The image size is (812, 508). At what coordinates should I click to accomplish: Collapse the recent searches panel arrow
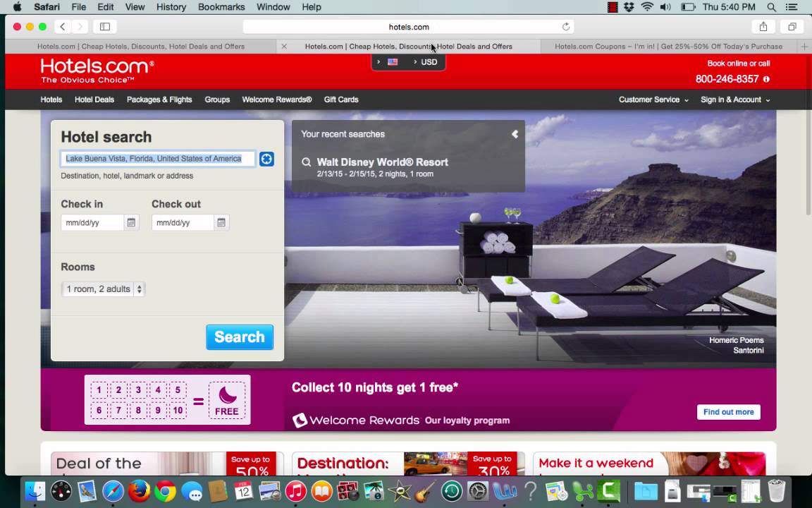point(515,134)
